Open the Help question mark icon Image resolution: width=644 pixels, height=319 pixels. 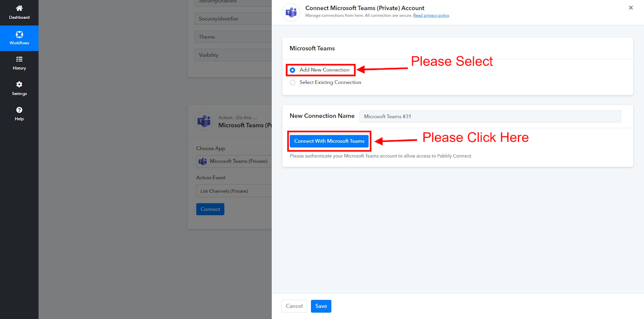click(x=19, y=110)
